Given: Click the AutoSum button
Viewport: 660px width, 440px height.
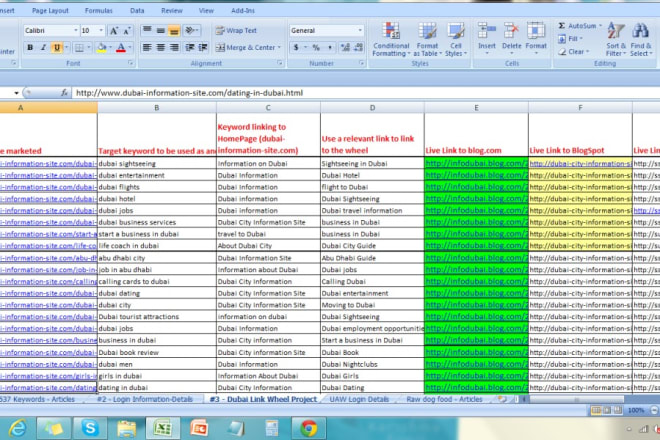Looking at the screenshot, I should point(577,26).
